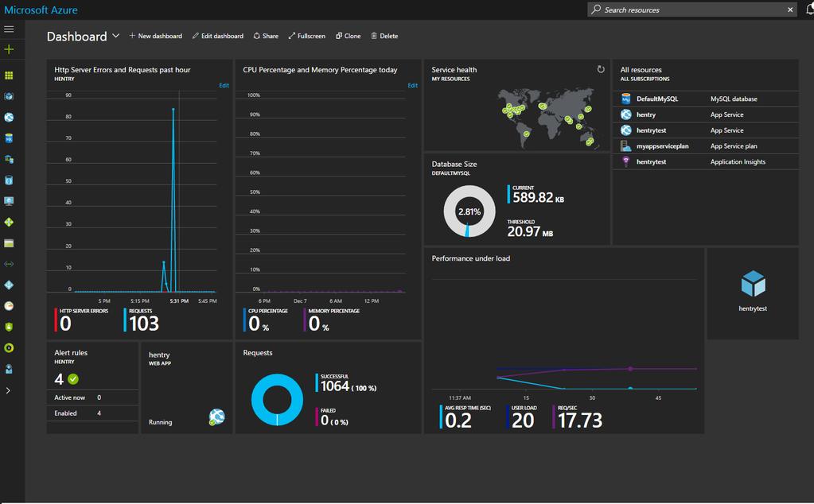
Task: Open hentrytest Application Insights row
Action: pyautogui.click(x=706, y=162)
